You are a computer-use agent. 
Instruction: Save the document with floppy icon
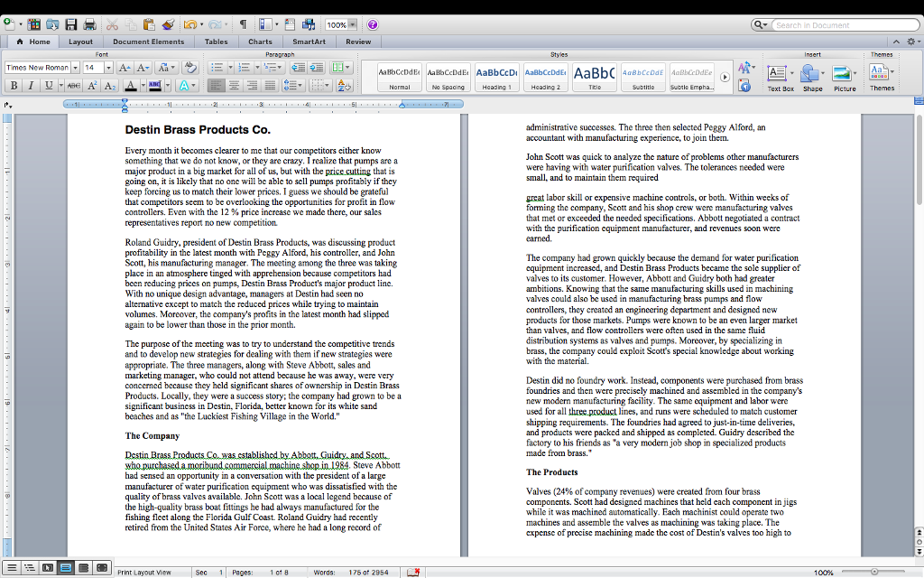tap(71, 24)
